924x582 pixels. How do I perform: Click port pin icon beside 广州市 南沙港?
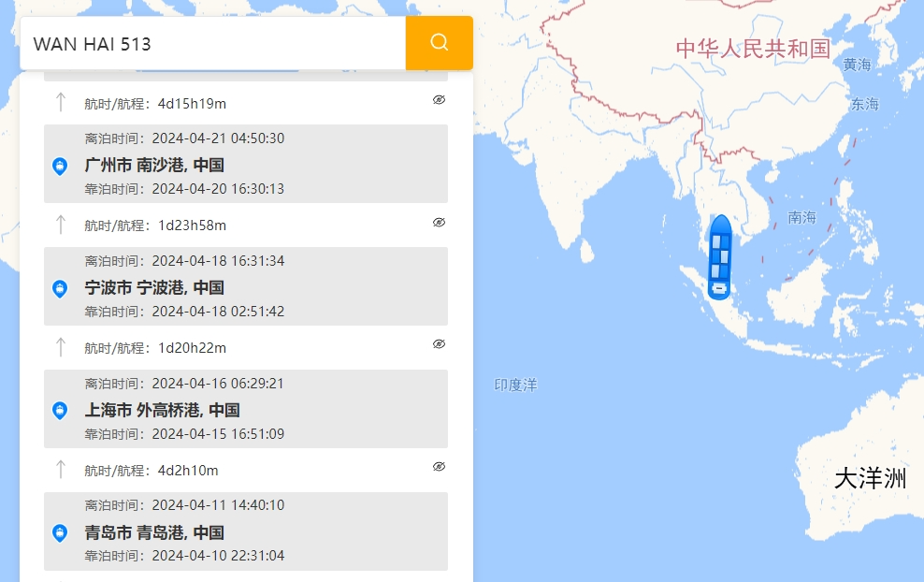coord(60,167)
